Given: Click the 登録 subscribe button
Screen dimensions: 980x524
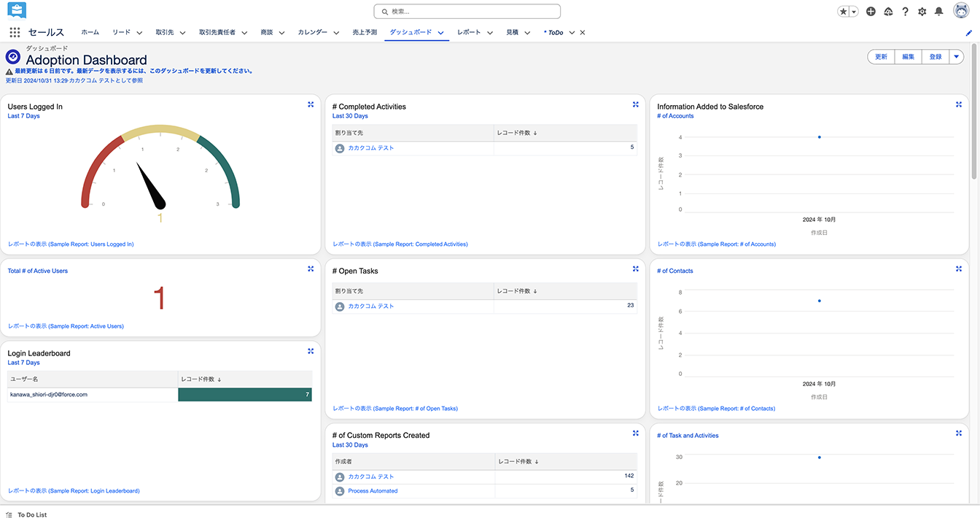Looking at the screenshot, I should 936,57.
